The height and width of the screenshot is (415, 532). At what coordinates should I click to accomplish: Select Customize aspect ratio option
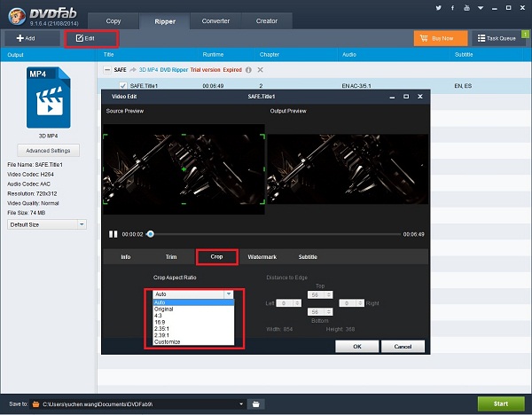click(x=193, y=341)
